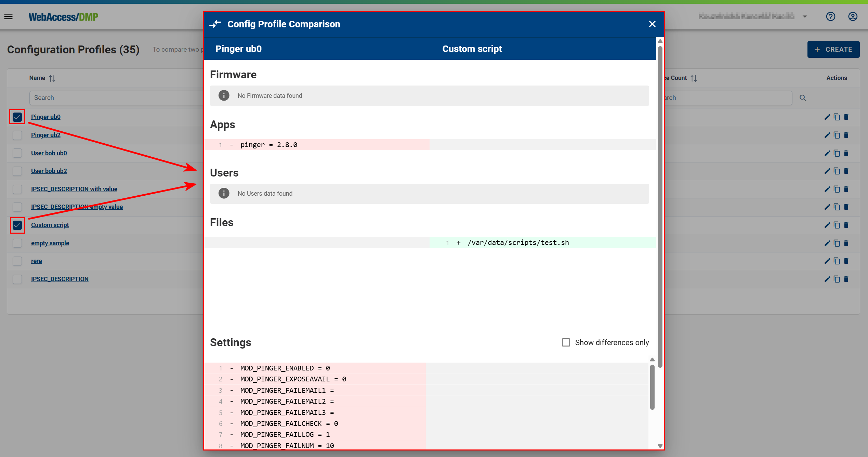Open the IPSEC_DESCRIPTION profile link
This screenshot has width=868, height=457.
click(x=60, y=279)
